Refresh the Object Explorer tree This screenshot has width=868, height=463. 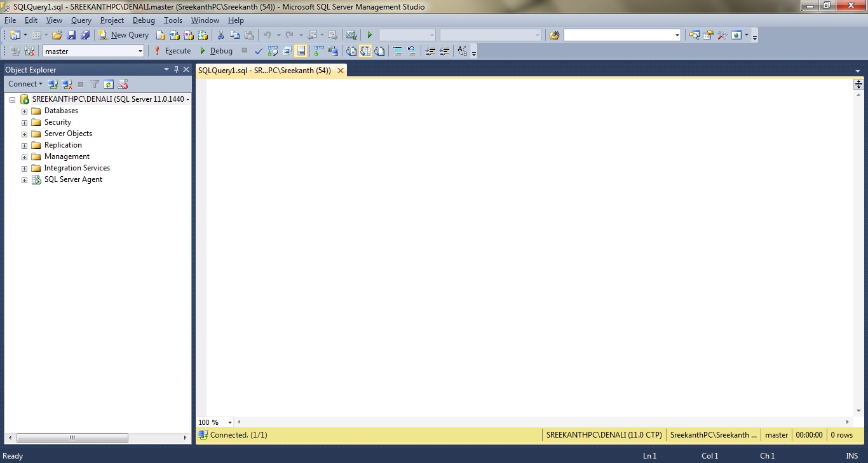coord(109,84)
